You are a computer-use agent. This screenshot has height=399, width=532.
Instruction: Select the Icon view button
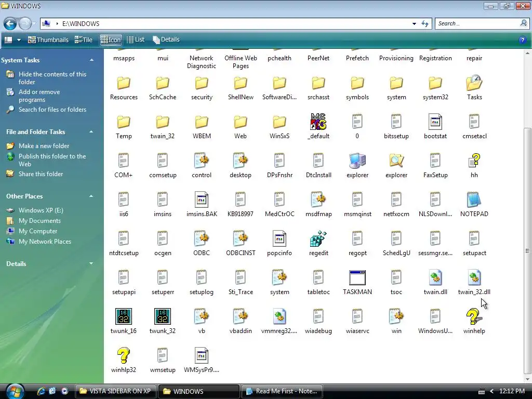(110, 39)
